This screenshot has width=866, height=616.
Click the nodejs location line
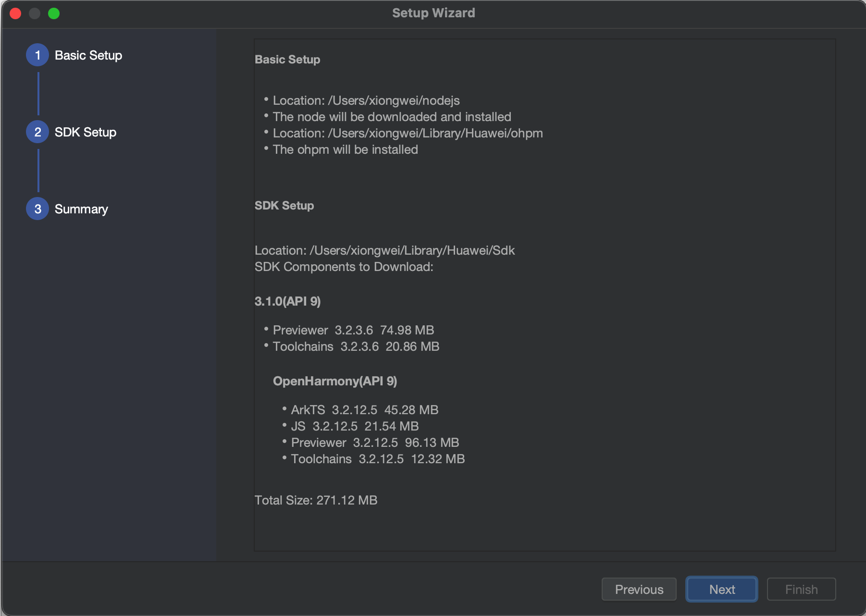366,100
